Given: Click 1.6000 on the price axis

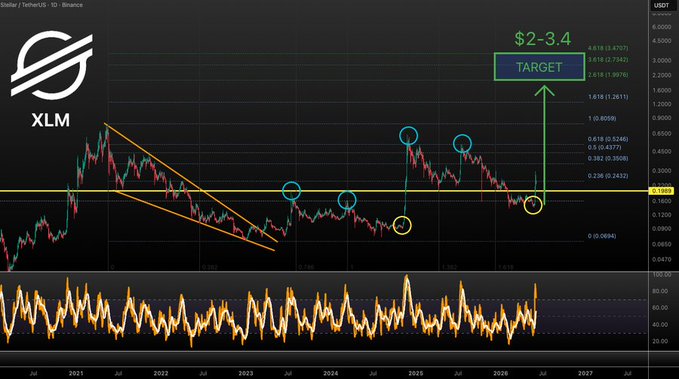Looking at the screenshot, I should (x=661, y=91).
